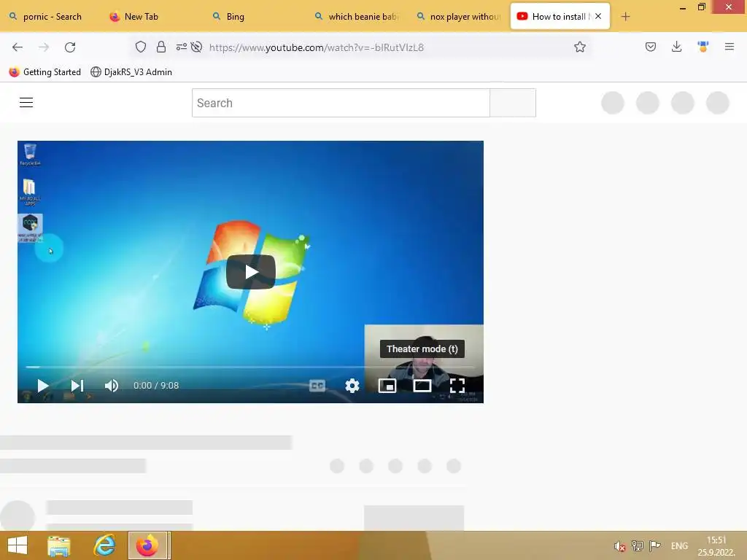Click the extension icon next to downloads
Viewport: 747px width, 560px height.
[703, 47]
